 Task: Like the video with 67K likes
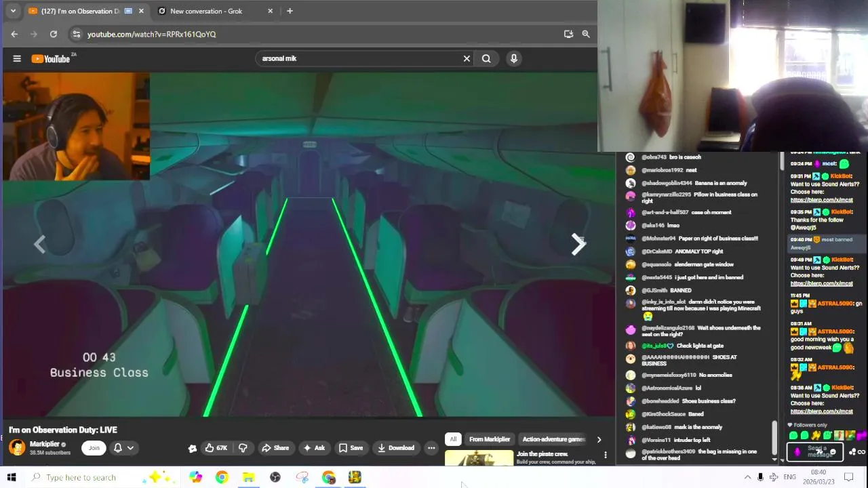point(216,448)
